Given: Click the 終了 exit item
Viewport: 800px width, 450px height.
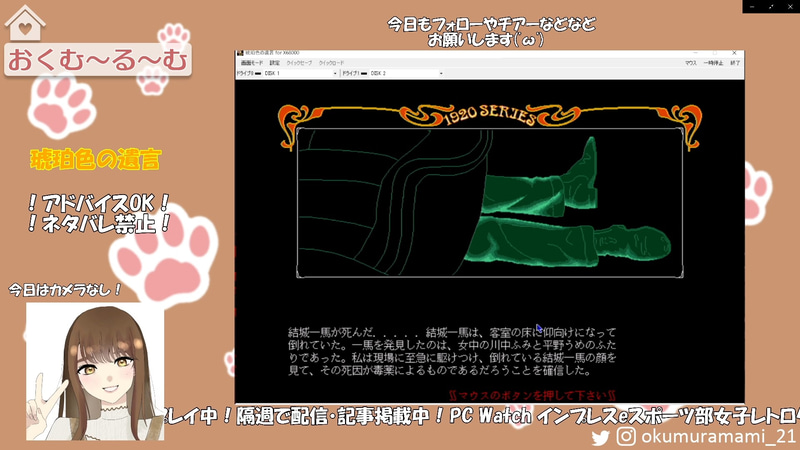Looking at the screenshot, I should pos(735,63).
